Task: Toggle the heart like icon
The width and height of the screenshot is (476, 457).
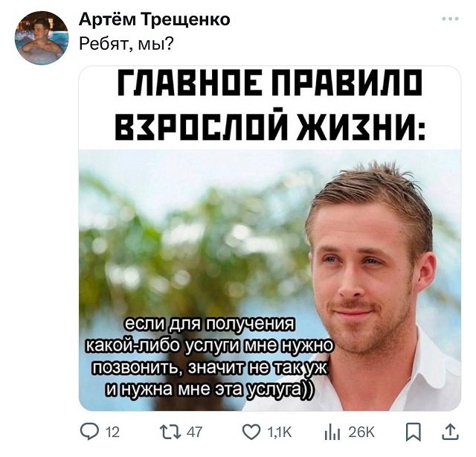Action: click(251, 432)
